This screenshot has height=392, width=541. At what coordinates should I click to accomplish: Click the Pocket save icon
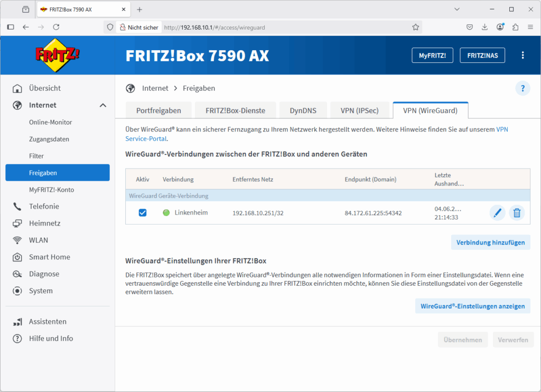pyautogui.click(x=470, y=27)
